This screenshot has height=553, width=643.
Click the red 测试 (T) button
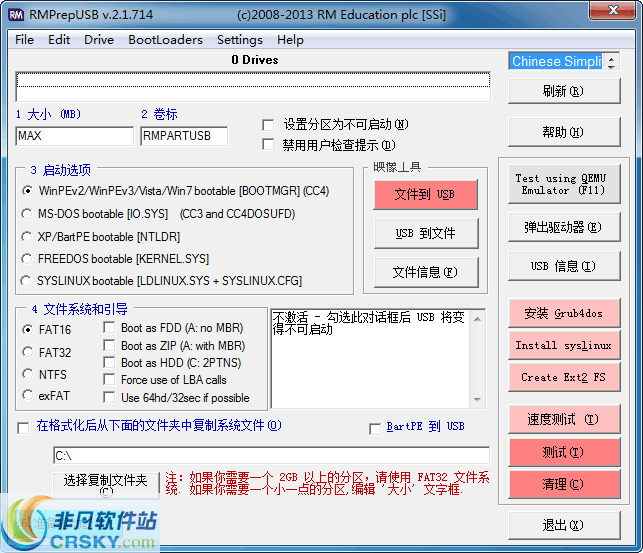pyautogui.click(x=564, y=452)
